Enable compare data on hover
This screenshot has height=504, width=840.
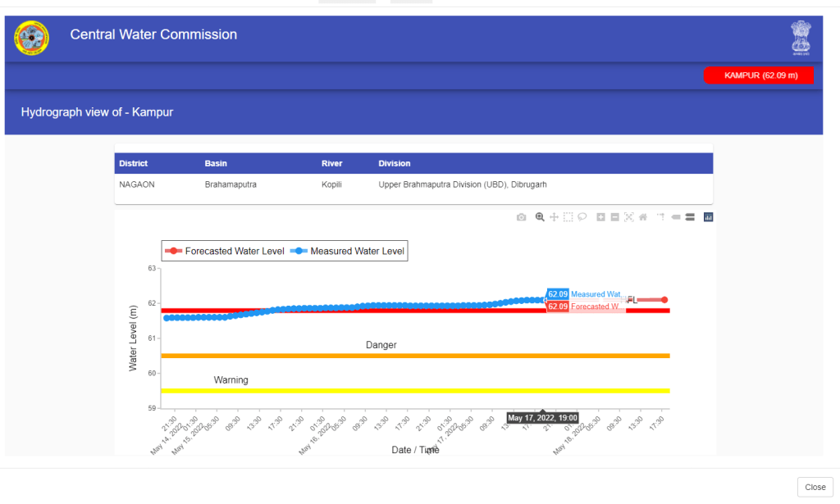point(690,217)
